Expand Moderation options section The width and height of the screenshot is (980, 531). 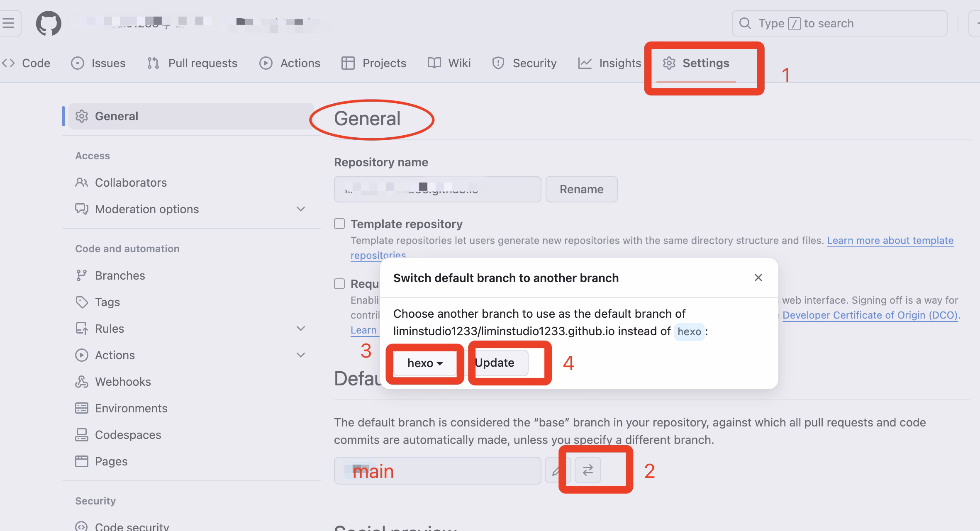[x=301, y=209]
